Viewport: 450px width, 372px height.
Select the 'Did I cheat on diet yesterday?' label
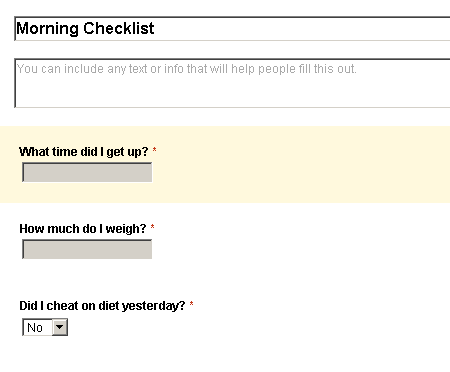pyautogui.click(x=102, y=306)
